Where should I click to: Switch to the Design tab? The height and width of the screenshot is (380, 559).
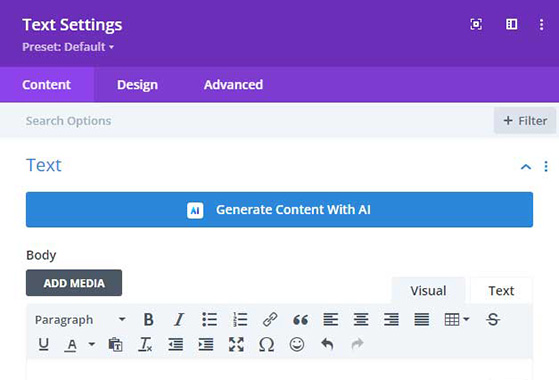[x=137, y=84]
